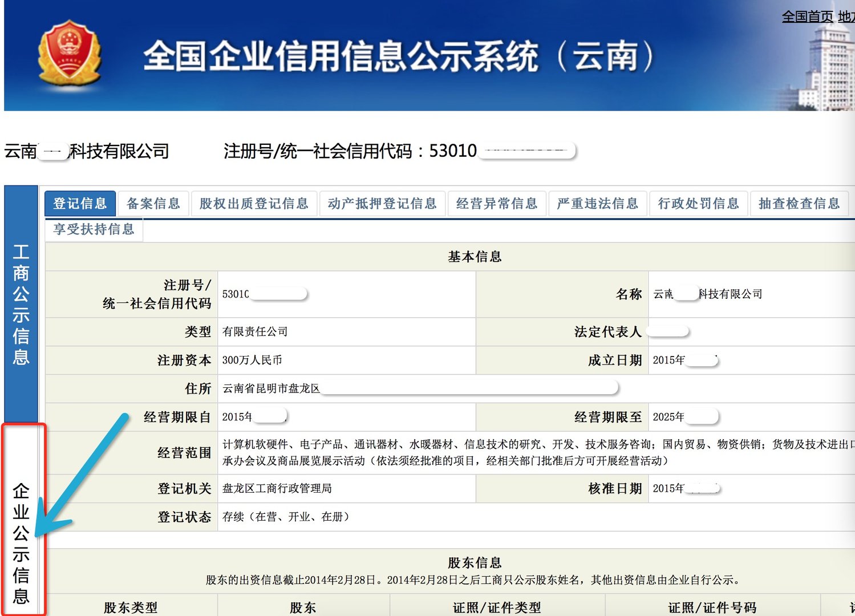View the 抽查检查信息 tab

(800, 203)
